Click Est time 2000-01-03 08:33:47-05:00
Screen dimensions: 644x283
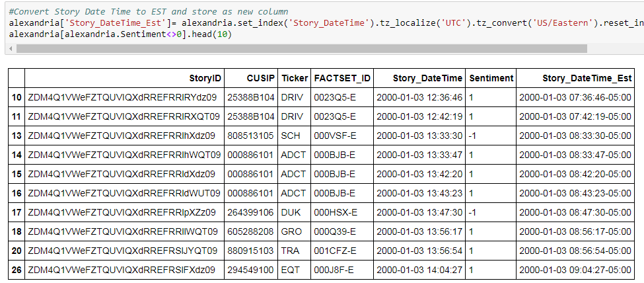pos(575,155)
